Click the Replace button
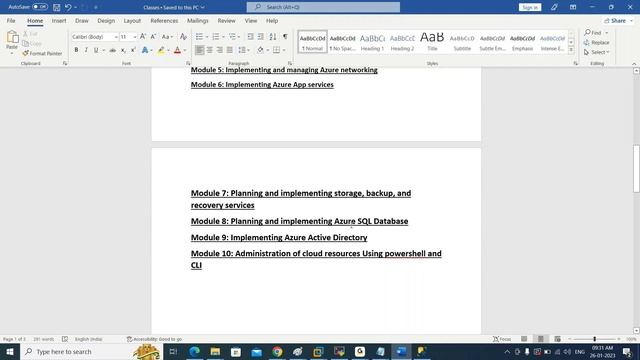 pos(597,42)
